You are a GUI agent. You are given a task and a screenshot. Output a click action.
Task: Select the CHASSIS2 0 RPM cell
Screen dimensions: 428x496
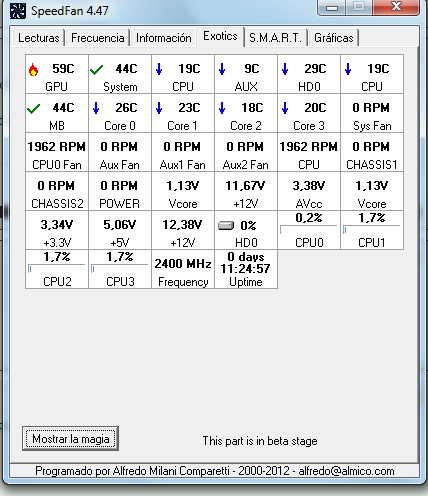coord(57,191)
